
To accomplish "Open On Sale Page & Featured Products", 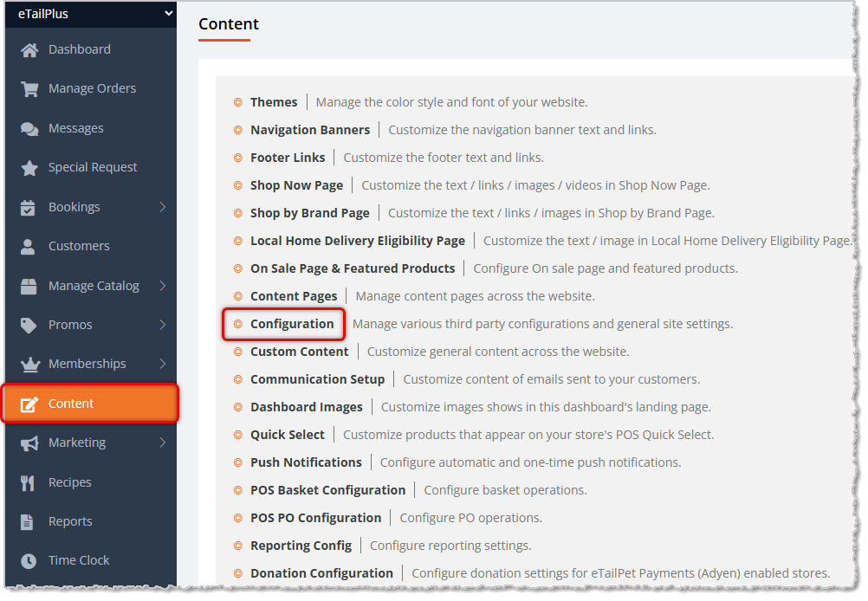I will point(353,268).
